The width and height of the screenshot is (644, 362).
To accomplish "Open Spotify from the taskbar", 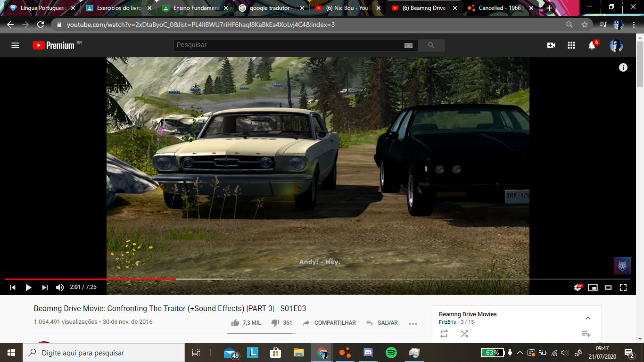I will pos(391,353).
